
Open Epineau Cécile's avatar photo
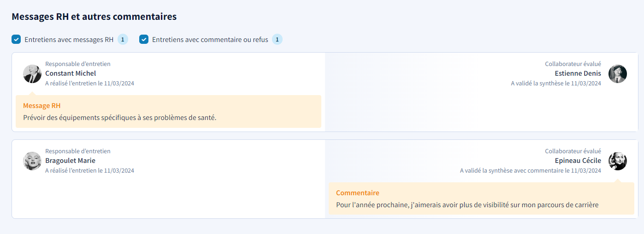click(618, 161)
